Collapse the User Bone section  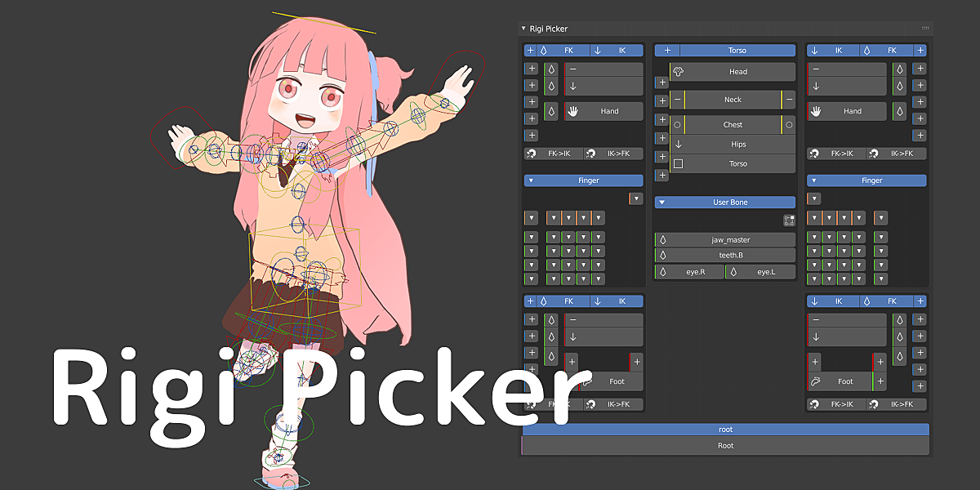pos(662,202)
